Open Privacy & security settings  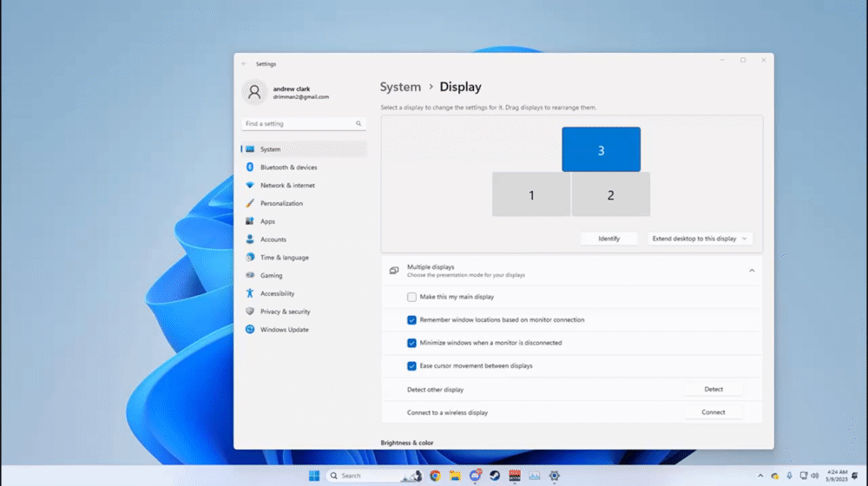pyautogui.click(x=304, y=312)
